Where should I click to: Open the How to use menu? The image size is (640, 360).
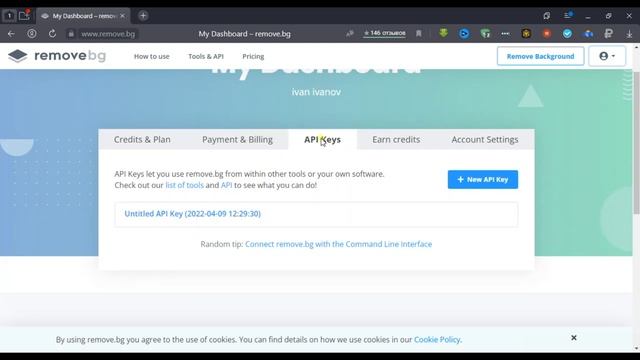tap(151, 56)
